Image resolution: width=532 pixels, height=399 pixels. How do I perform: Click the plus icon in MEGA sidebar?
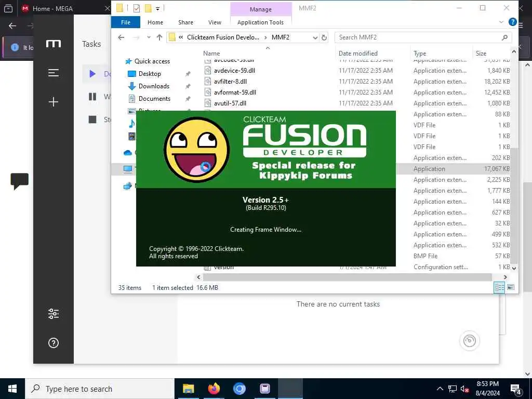54,102
